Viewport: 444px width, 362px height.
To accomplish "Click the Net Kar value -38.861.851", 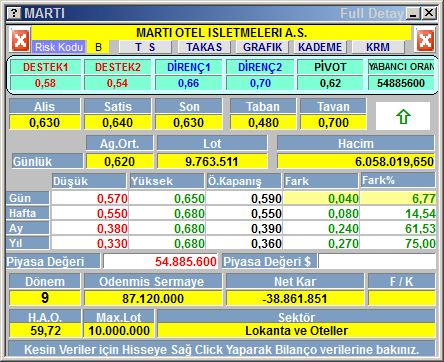I will pyautogui.click(x=295, y=298).
